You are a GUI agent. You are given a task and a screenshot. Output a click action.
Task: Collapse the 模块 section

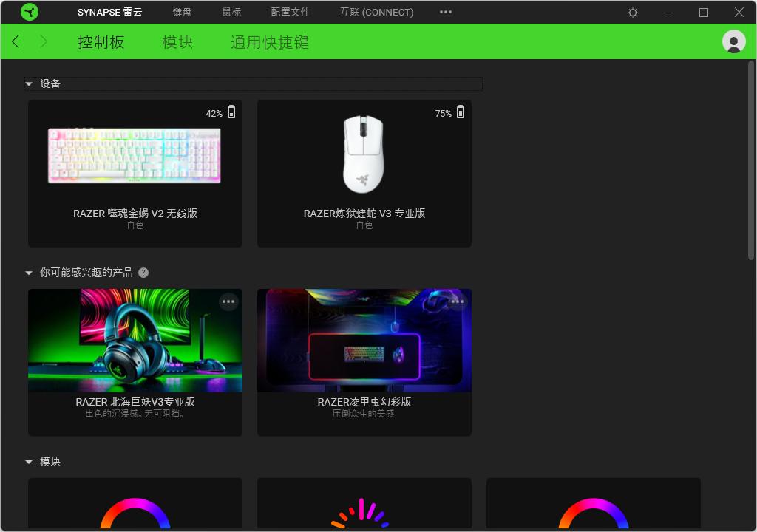point(29,461)
